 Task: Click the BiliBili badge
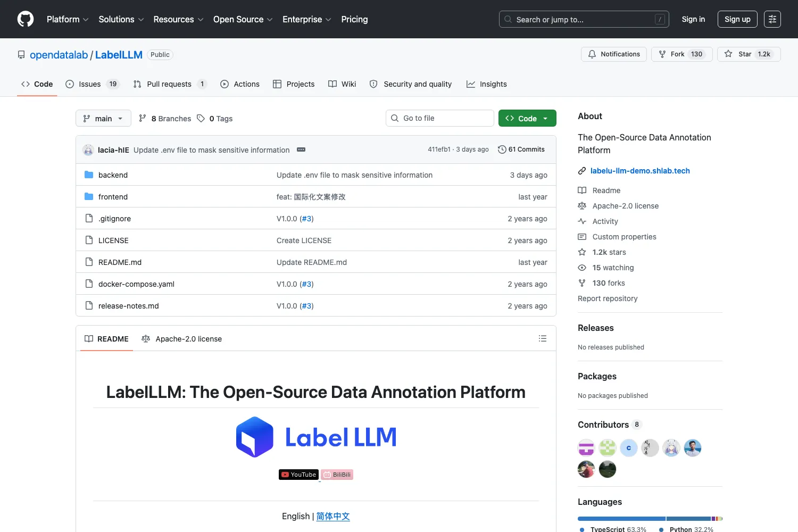pos(337,475)
